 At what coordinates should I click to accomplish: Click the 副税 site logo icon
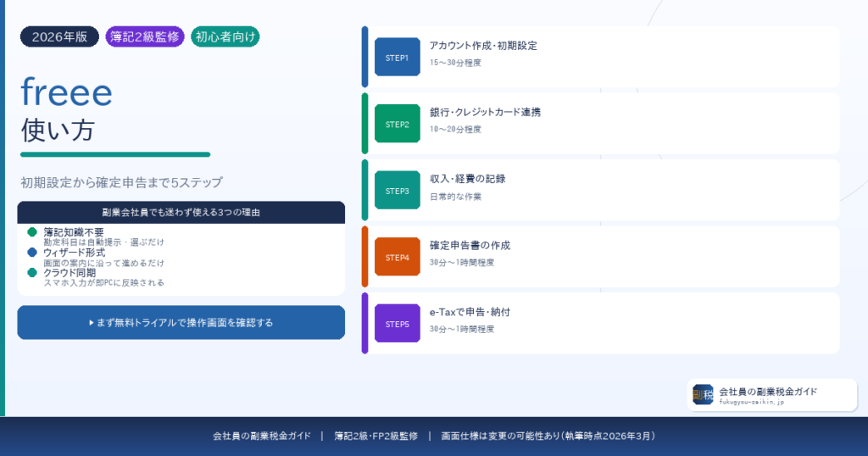pos(703,395)
